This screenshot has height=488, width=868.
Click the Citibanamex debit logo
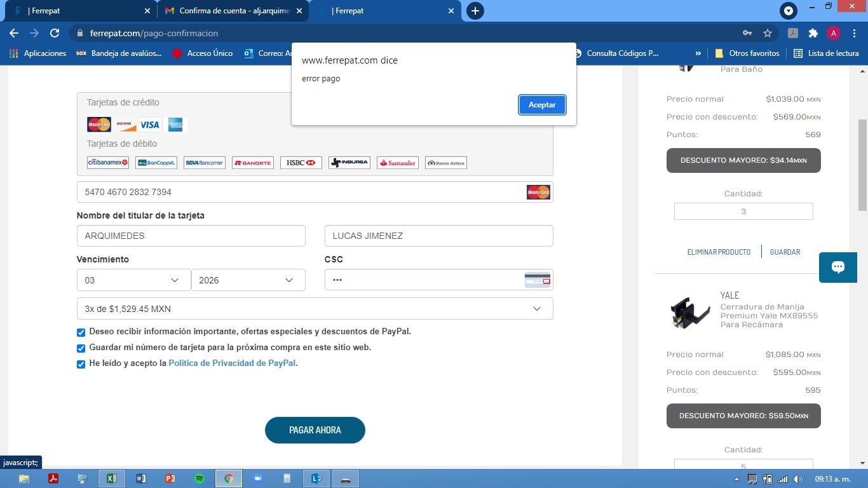(x=108, y=163)
